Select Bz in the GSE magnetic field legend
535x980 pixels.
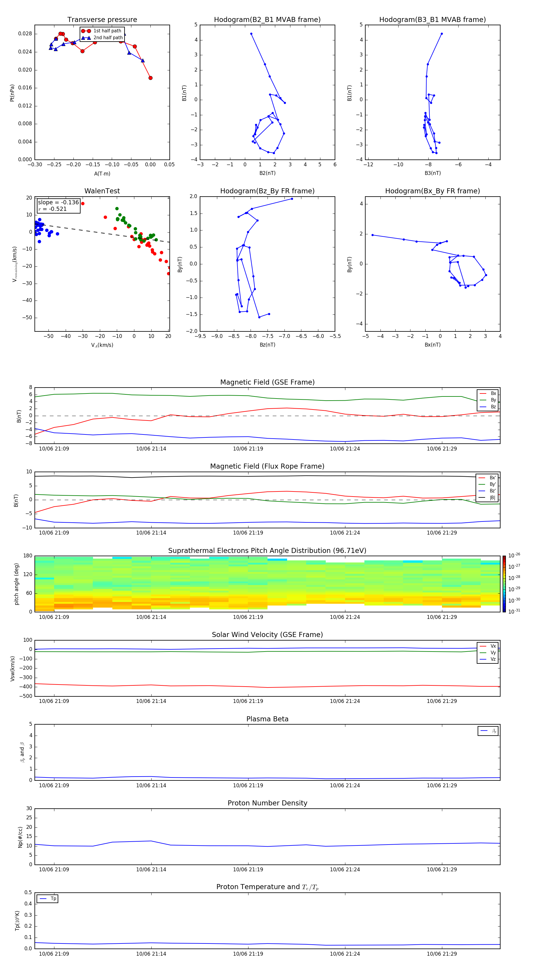488,407
